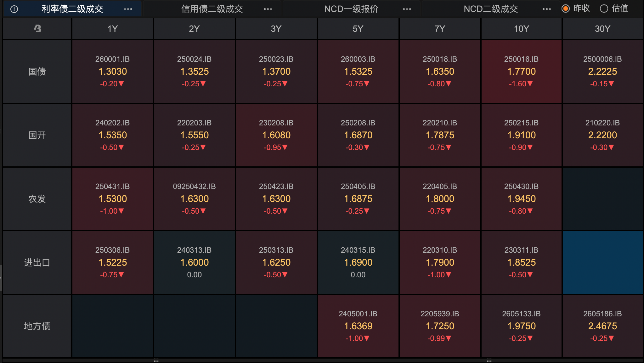The image size is (644, 363).
Task: Open bond 250016.IB quote cell
Action: (521, 72)
